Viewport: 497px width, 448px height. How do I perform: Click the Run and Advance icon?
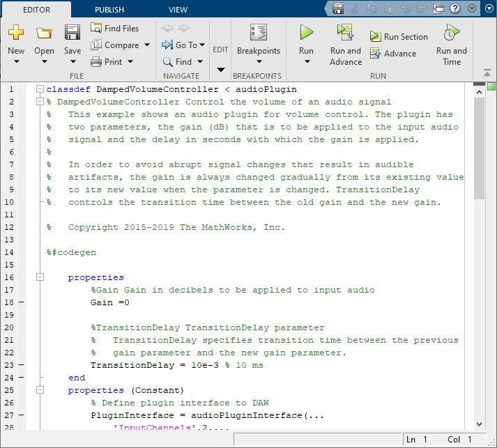345,32
